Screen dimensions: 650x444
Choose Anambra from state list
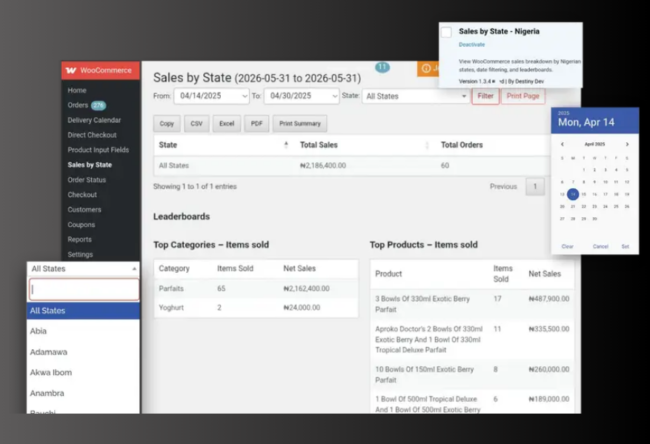click(x=83, y=393)
